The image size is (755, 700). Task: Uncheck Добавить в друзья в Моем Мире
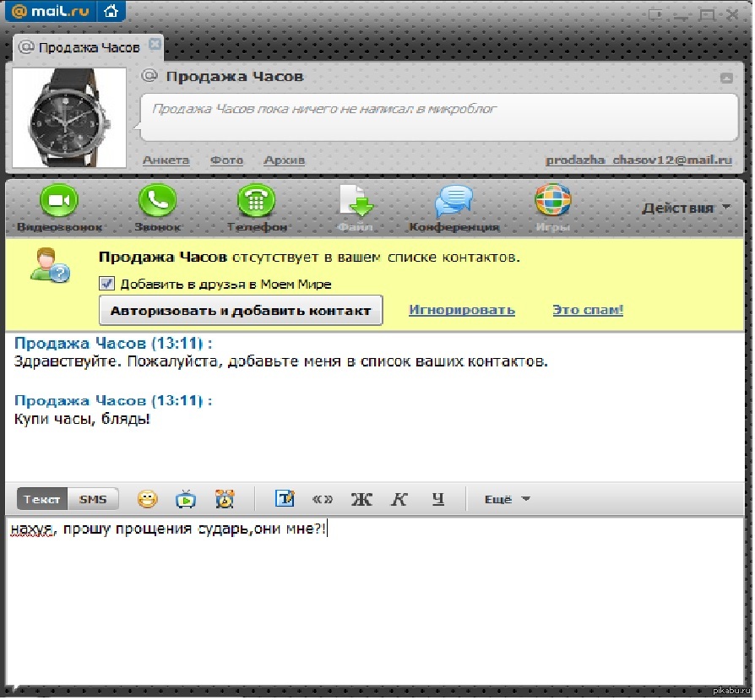[x=106, y=285]
